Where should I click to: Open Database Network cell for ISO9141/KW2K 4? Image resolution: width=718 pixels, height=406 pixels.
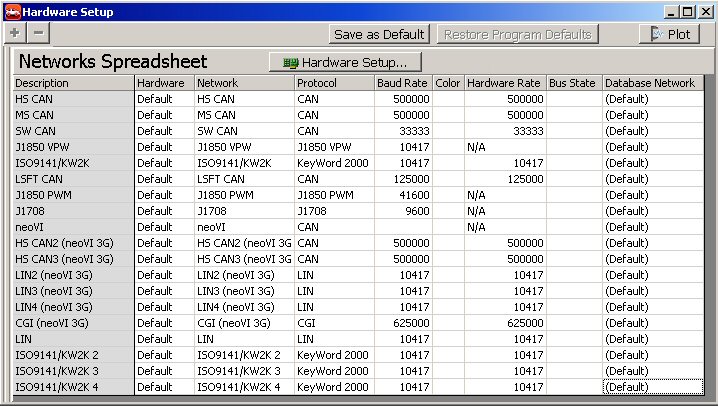652,387
